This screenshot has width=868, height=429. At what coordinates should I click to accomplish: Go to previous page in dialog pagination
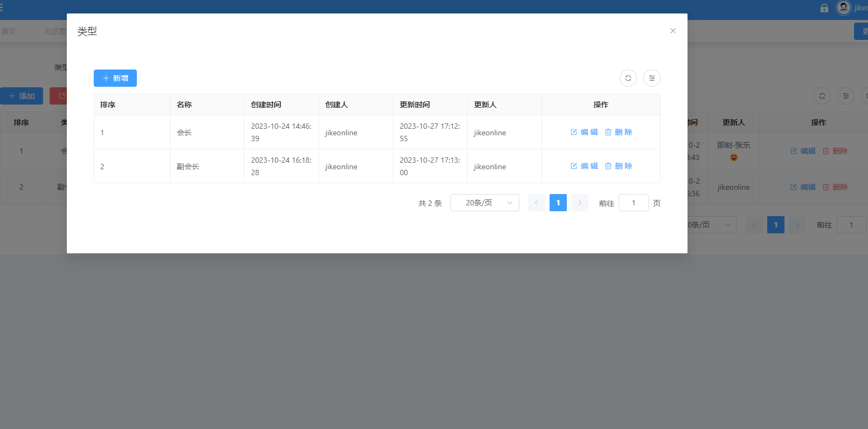536,203
